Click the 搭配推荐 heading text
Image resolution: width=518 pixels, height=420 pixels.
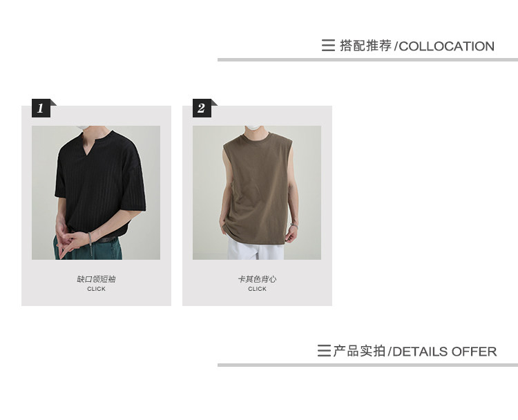coord(365,46)
